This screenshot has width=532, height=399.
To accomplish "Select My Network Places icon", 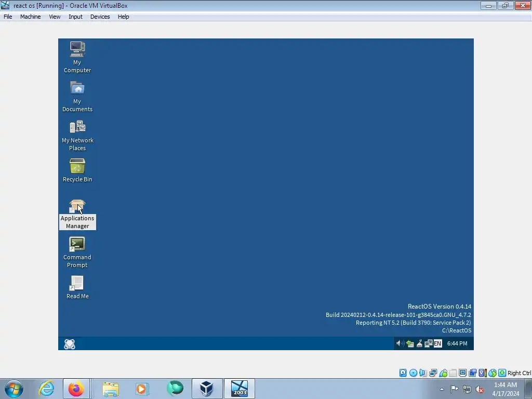I will click(x=77, y=135).
